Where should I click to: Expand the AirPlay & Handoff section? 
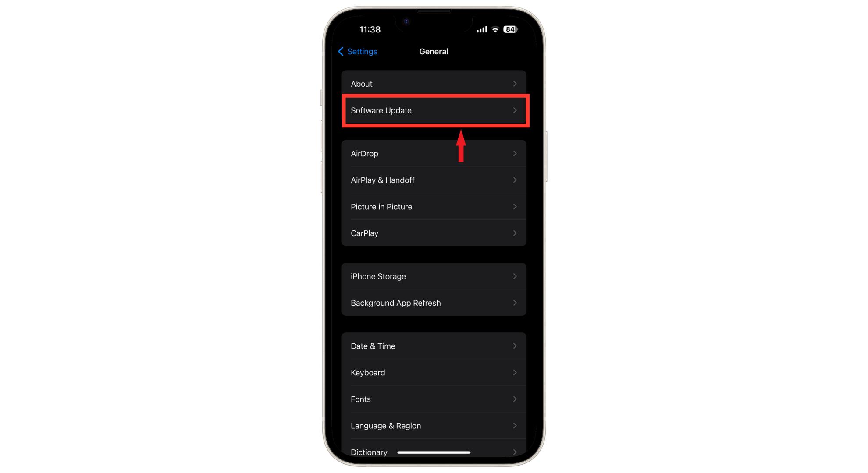[433, 180]
